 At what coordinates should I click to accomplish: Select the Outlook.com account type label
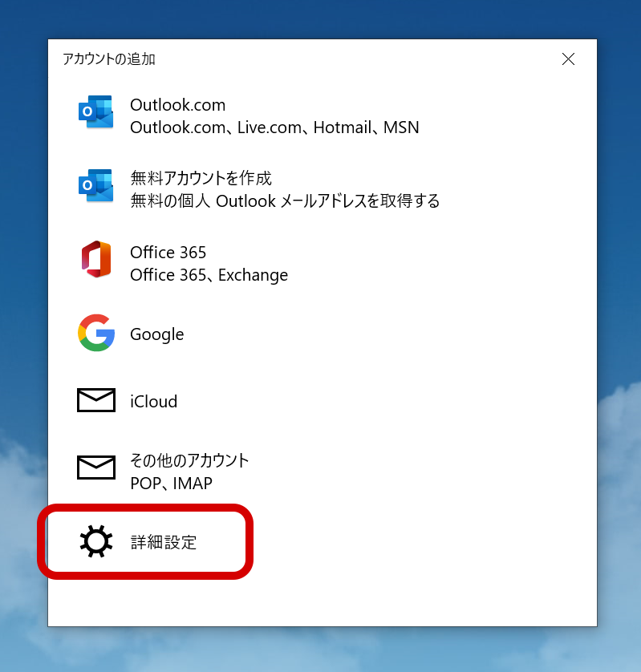pos(177,105)
